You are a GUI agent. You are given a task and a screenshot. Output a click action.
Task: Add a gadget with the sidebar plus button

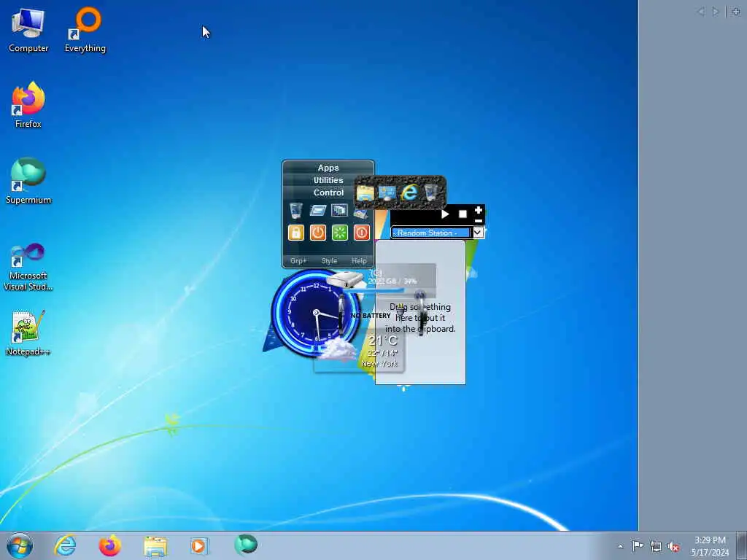pyautogui.click(x=736, y=12)
